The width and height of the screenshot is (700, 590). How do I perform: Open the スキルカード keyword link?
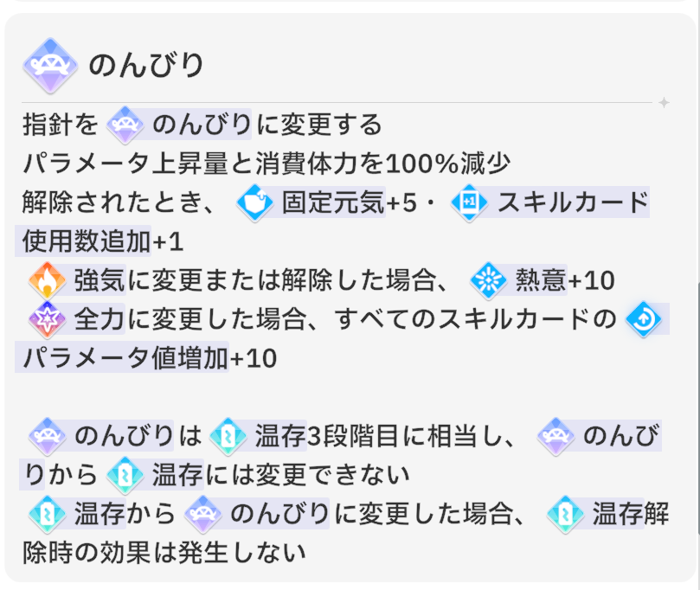573,202
